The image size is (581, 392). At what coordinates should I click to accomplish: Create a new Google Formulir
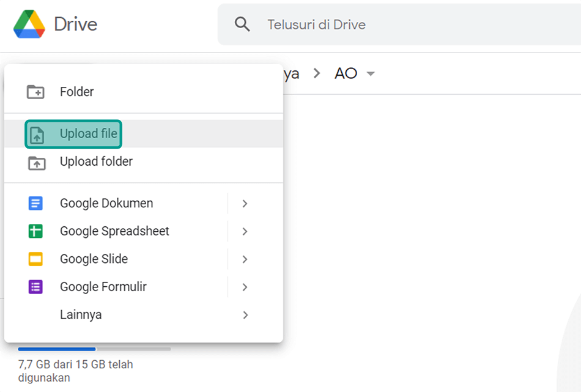coord(116,287)
